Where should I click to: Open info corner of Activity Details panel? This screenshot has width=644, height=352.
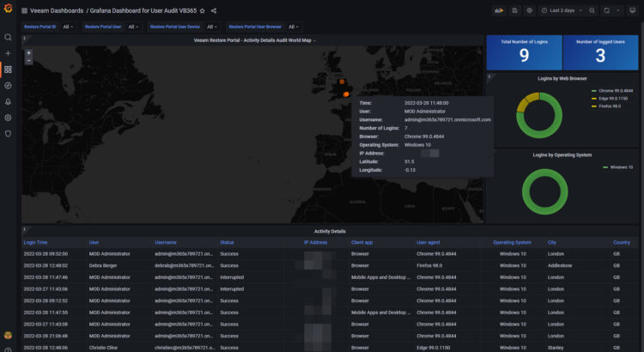24,228
